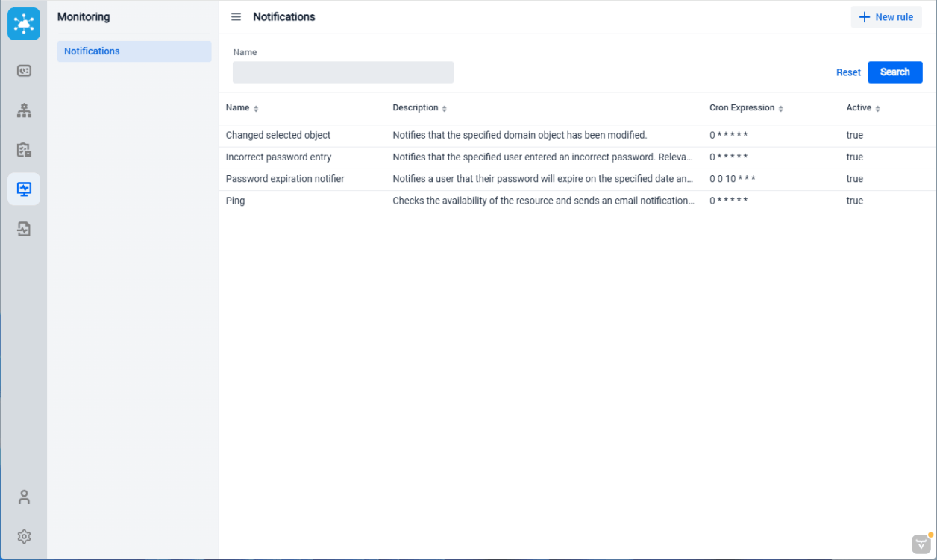This screenshot has height=560, width=937.
Task: Open the Password expiration notifier row
Action: (285, 179)
